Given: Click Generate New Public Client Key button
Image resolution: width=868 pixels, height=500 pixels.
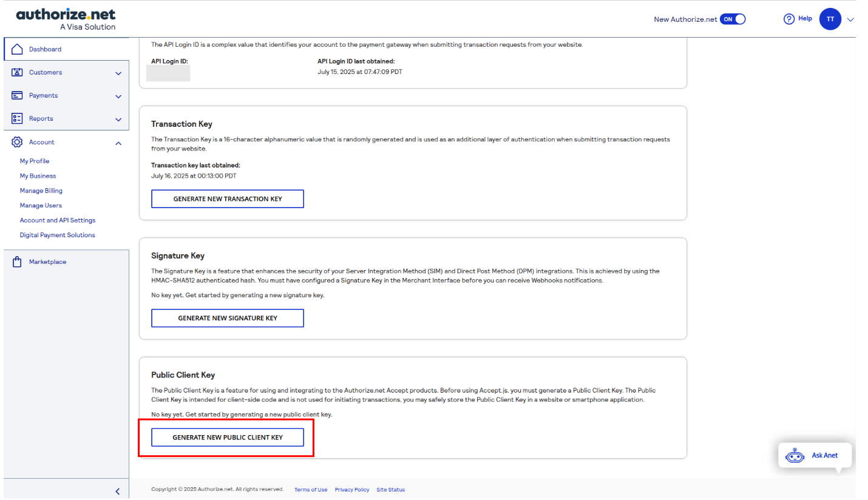Looking at the screenshot, I should [x=228, y=437].
